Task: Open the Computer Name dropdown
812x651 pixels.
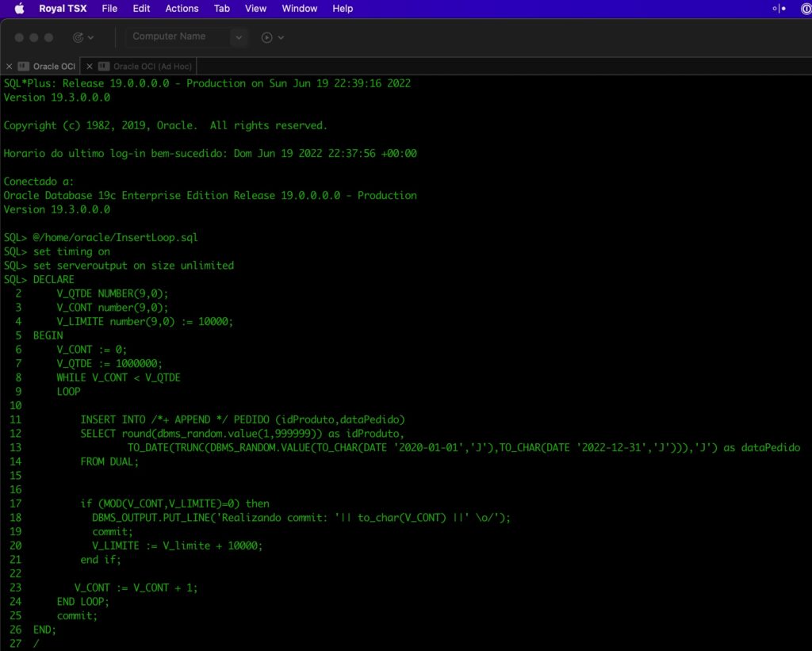Action: [x=239, y=36]
